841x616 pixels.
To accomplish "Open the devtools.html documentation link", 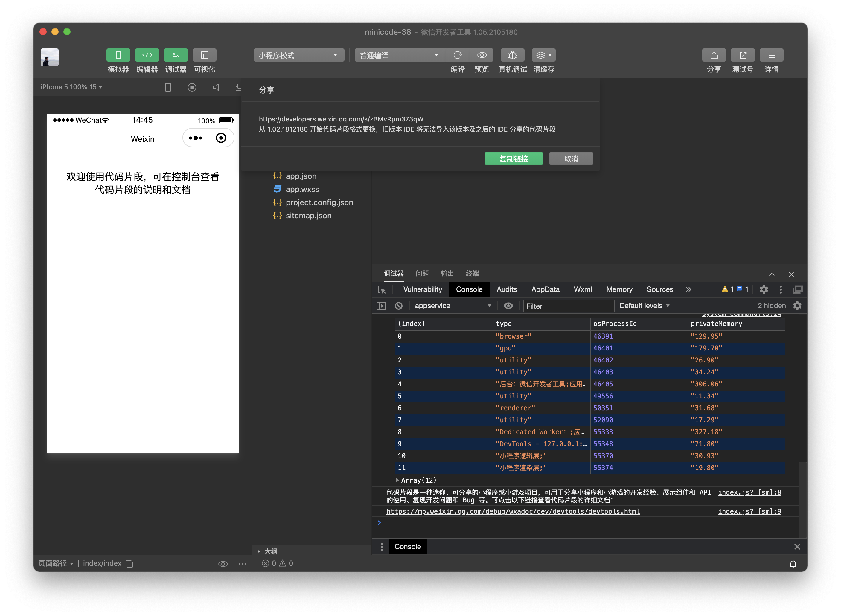I will pos(513,511).
